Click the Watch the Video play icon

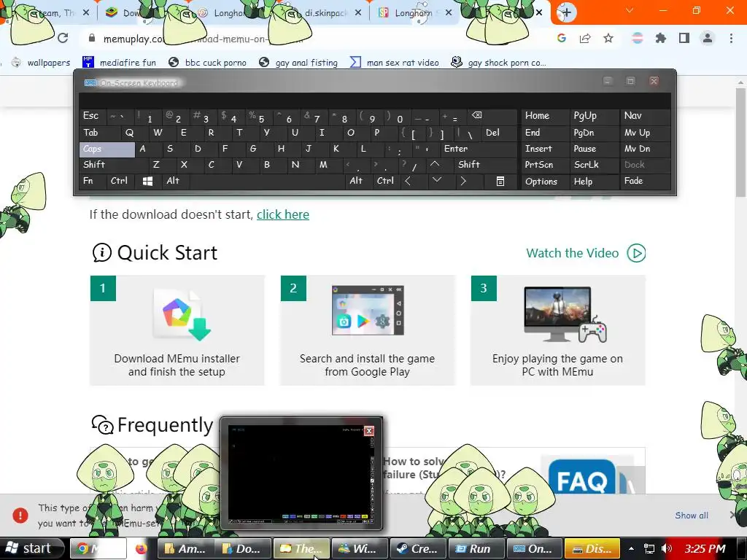636,253
